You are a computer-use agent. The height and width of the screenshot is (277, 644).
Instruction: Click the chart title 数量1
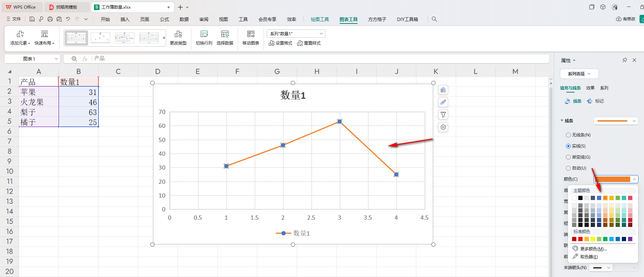[x=293, y=95]
